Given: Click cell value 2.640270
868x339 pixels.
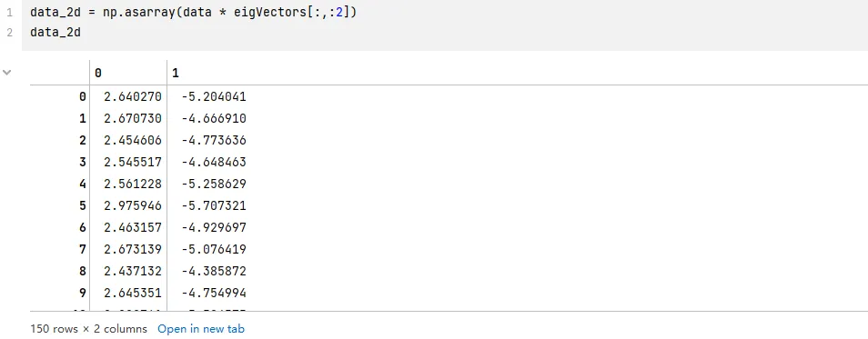Looking at the screenshot, I should point(133,96).
